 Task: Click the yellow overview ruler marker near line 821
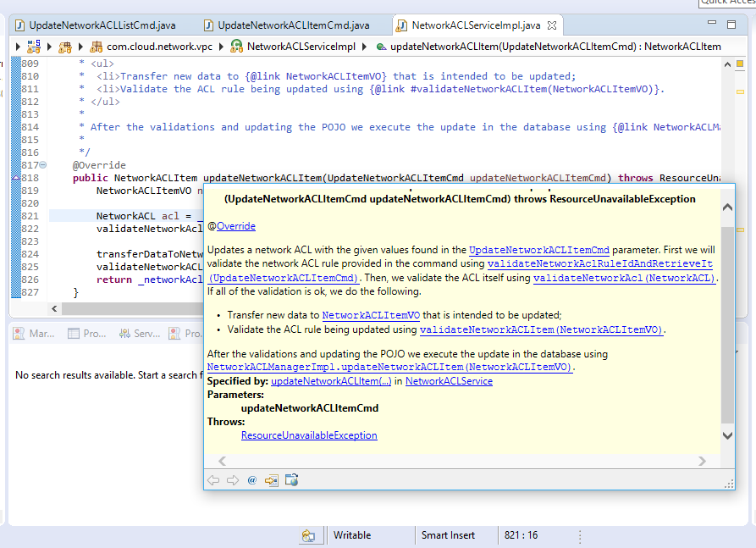(x=740, y=230)
